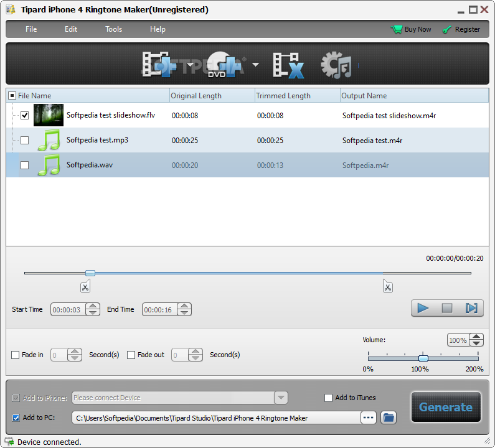The width and height of the screenshot is (495, 448).
Task: Enable the Fade out checkbox
Action: [x=131, y=355]
